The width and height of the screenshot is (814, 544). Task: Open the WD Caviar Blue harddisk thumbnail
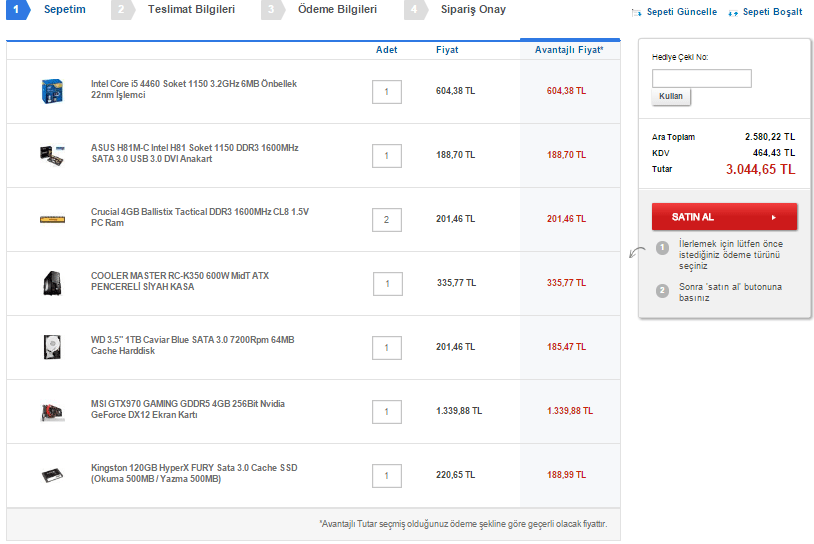tap(52, 347)
